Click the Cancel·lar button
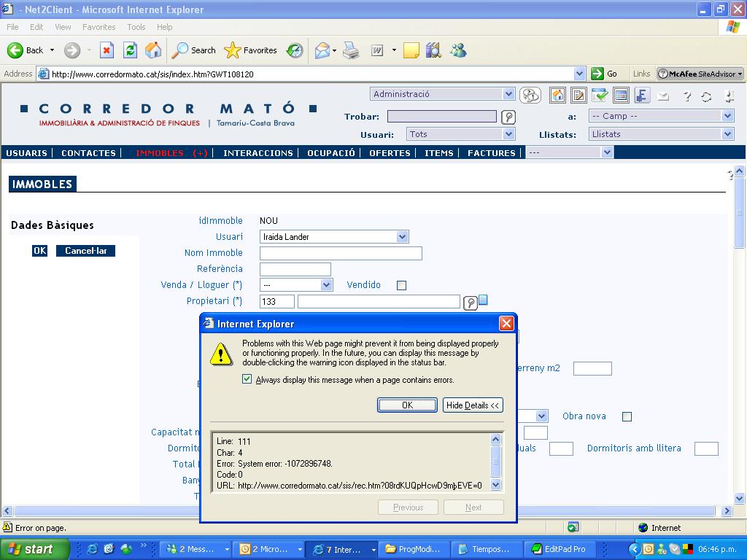Viewport: 747px width, 560px height. click(x=86, y=251)
